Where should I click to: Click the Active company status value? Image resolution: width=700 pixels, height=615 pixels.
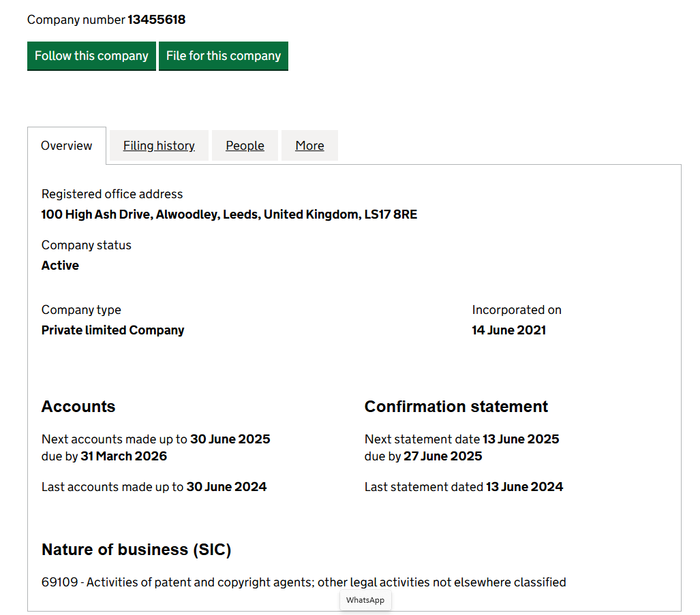pyautogui.click(x=60, y=266)
